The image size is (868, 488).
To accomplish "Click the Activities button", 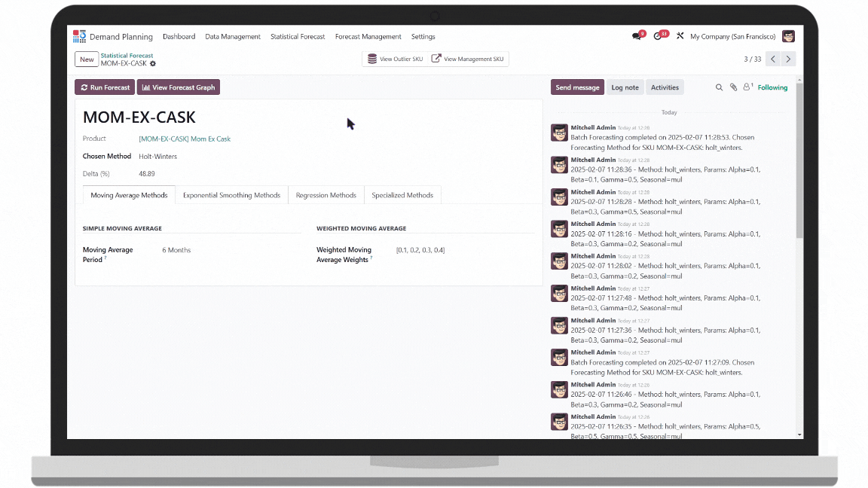I will pos(665,87).
